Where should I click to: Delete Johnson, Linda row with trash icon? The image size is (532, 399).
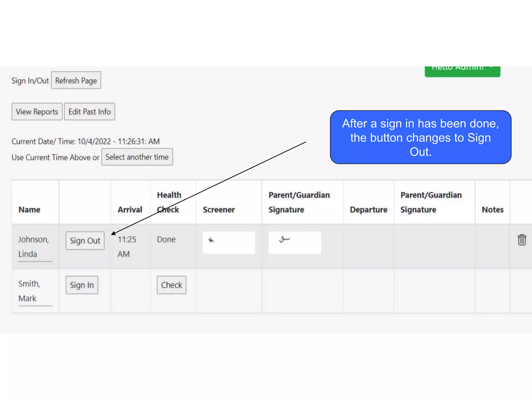(522, 240)
